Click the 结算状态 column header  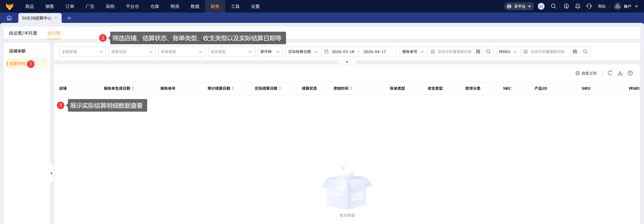coord(309,88)
